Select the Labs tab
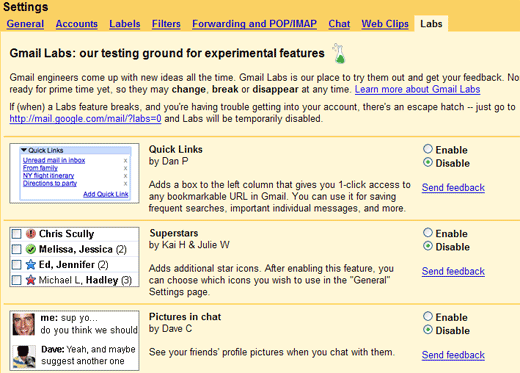This screenshot has width=520, height=373. pos(431,24)
